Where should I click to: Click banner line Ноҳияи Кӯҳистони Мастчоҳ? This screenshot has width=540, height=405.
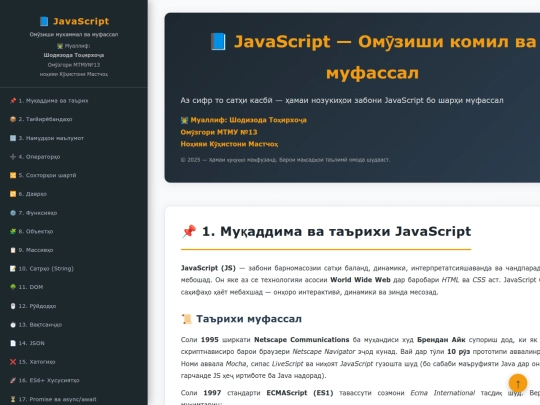click(229, 144)
